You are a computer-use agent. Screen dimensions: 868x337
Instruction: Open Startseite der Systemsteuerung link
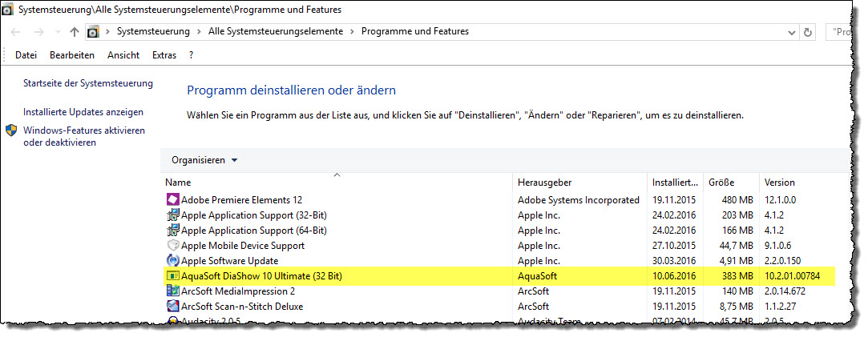pyautogui.click(x=88, y=83)
